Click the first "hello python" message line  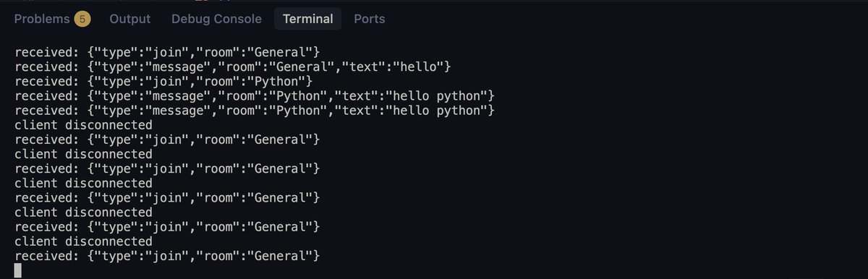pos(255,95)
